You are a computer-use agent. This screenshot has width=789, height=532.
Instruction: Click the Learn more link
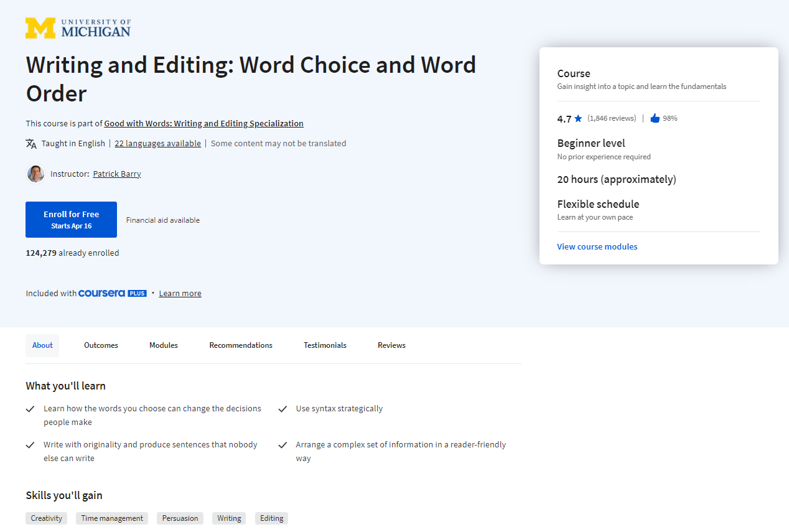point(180,294)
